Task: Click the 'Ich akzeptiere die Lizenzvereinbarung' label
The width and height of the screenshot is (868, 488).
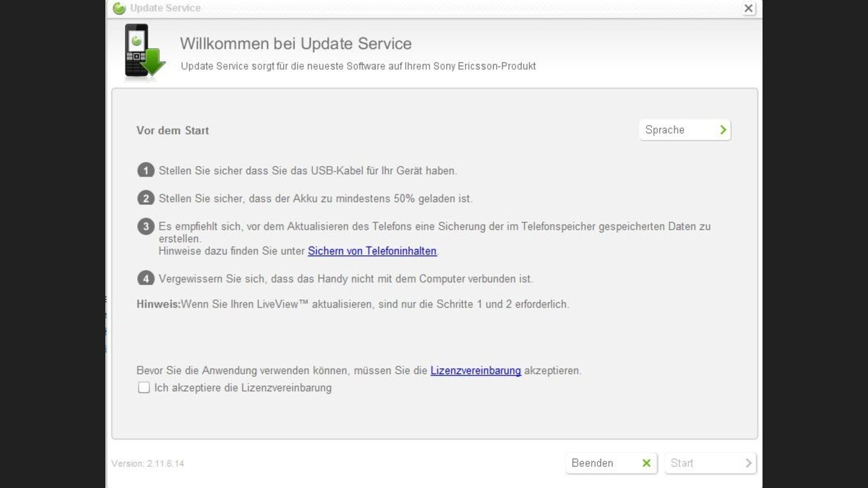Action: [x=243, y=387]
